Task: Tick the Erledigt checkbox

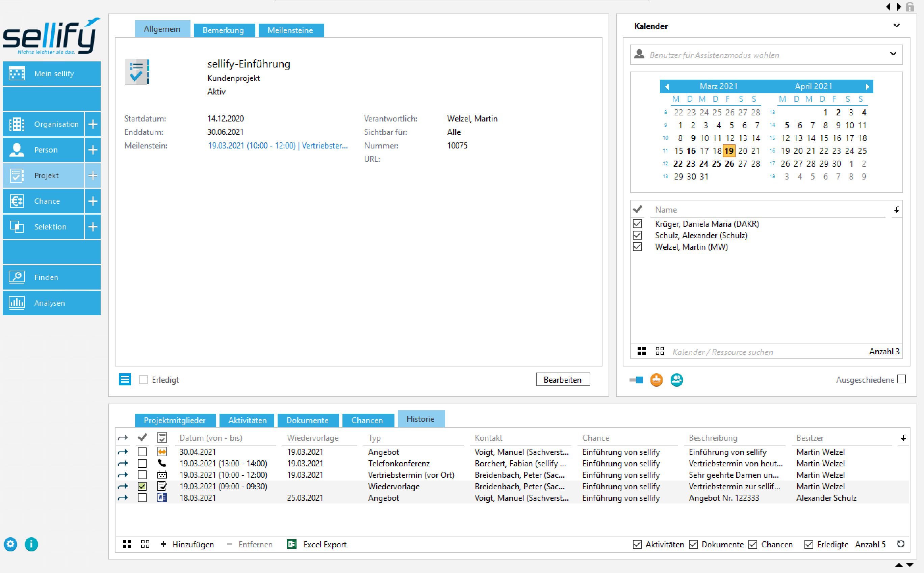Action: (x=143, y=380)
